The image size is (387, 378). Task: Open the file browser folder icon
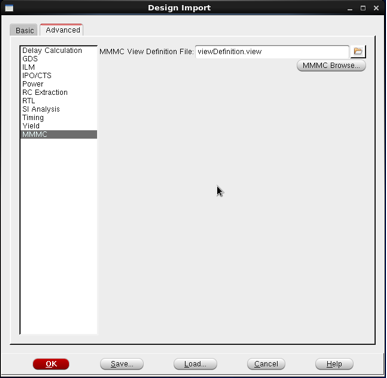coord(358,51)
